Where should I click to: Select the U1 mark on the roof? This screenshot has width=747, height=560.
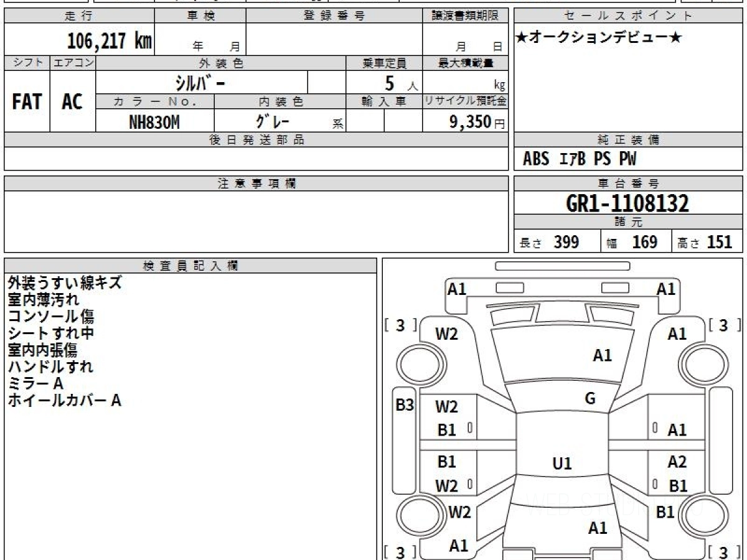coord(562,464)
